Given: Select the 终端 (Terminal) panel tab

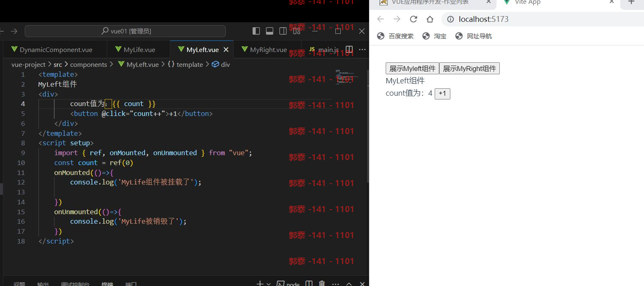Looking at the screenshot, I should pos(107,284).
